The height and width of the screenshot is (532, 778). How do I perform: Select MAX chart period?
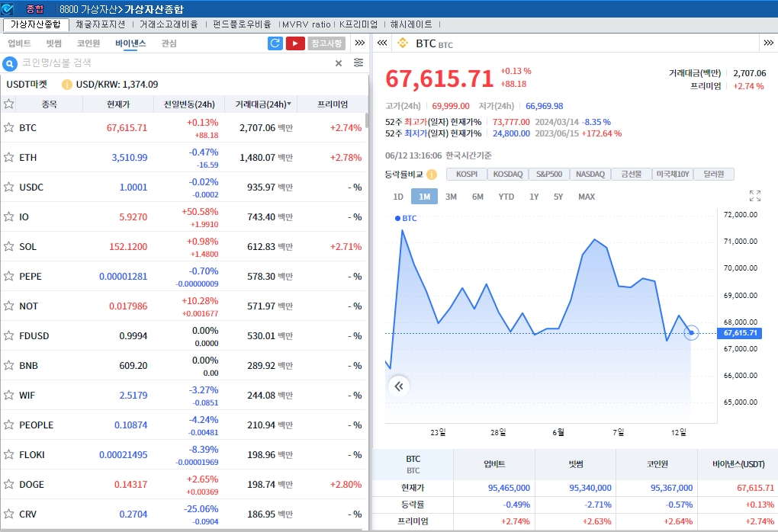point(586,197)
